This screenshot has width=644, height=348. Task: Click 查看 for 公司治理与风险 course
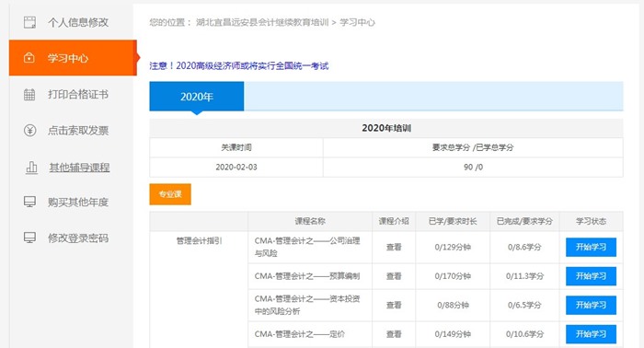click(x=394, y=247)
